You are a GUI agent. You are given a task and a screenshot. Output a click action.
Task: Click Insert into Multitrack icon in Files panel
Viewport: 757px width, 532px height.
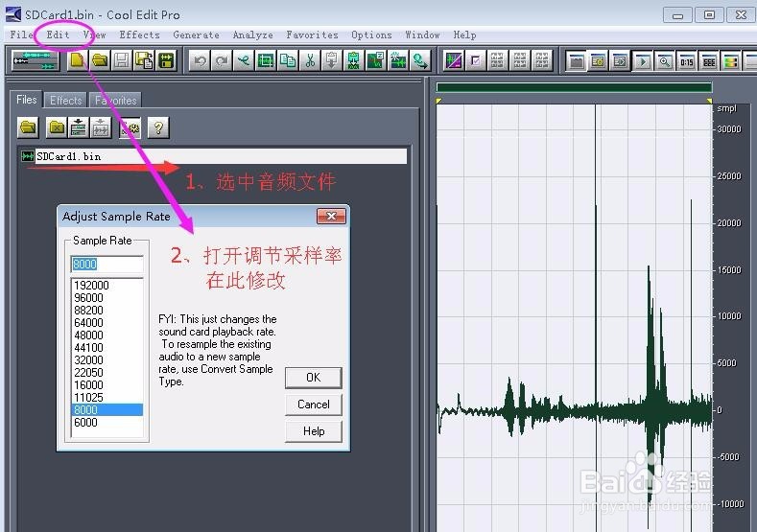coord(79,127)
